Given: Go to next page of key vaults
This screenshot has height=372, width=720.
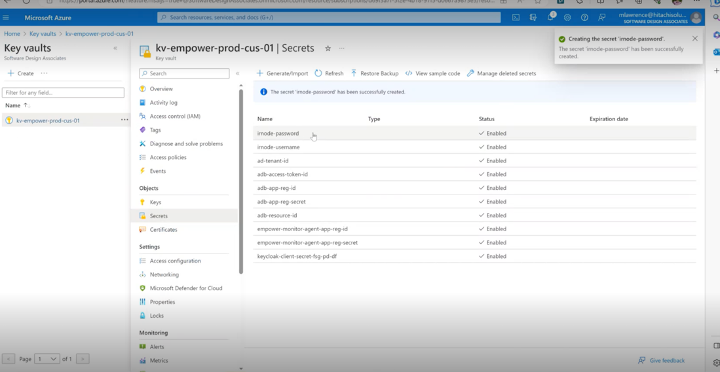Looking at the screenshot, I should pos(83,359).
